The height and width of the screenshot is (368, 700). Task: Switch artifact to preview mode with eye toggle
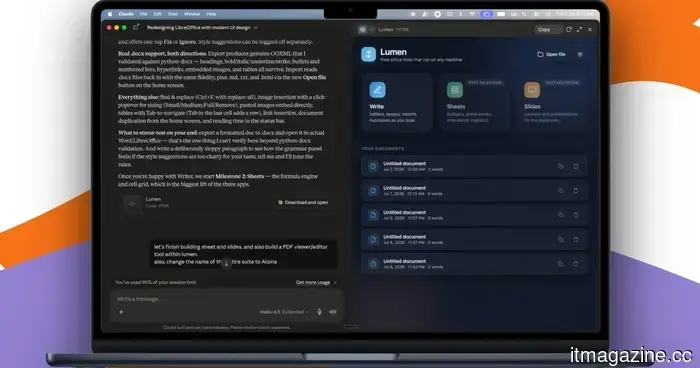362,29
